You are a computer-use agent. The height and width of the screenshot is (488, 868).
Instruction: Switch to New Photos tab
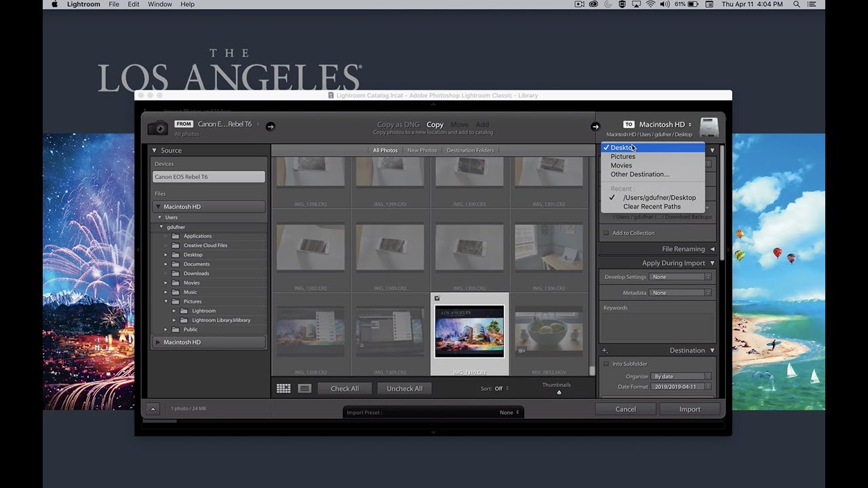pyautogui.click(x=422, y=150)
